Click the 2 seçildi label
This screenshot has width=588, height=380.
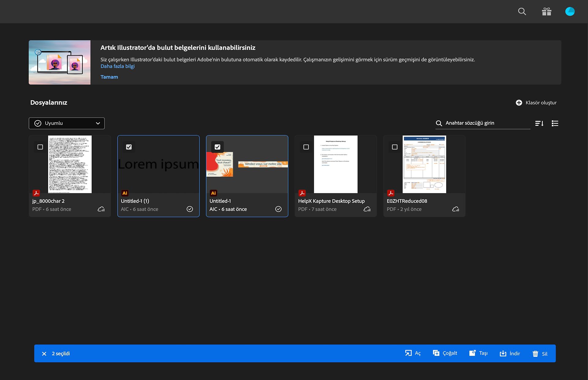(61, 354)
